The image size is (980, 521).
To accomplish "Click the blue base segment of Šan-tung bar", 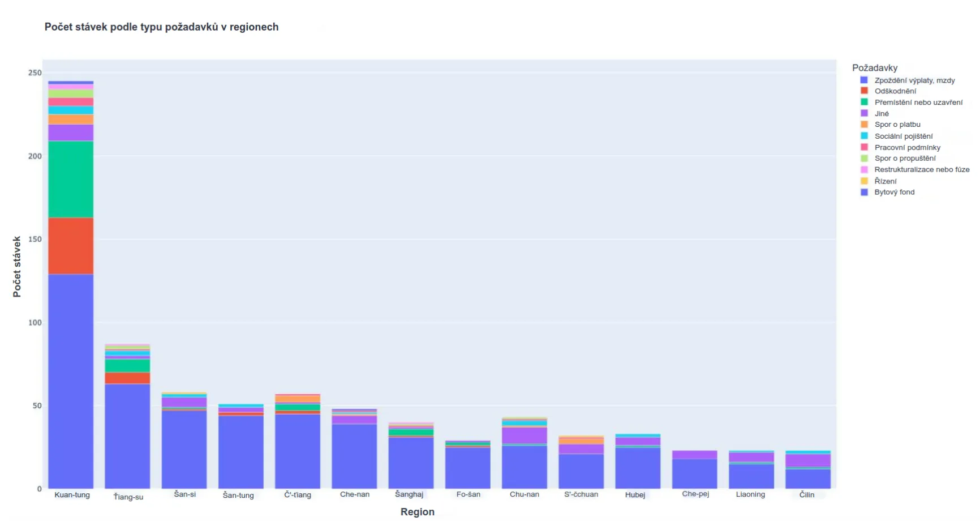I will click(x=241, y=452).
